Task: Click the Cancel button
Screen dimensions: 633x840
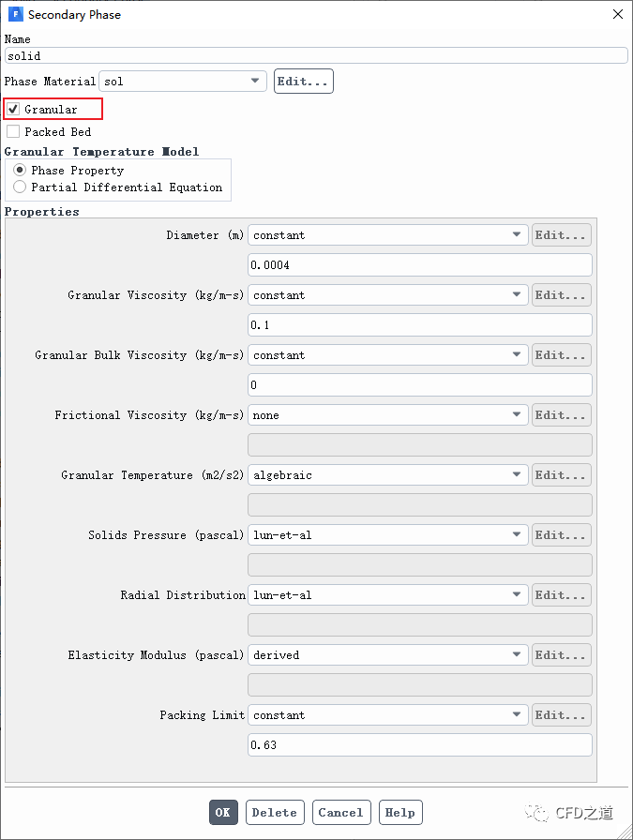Action: click(342, 813)
